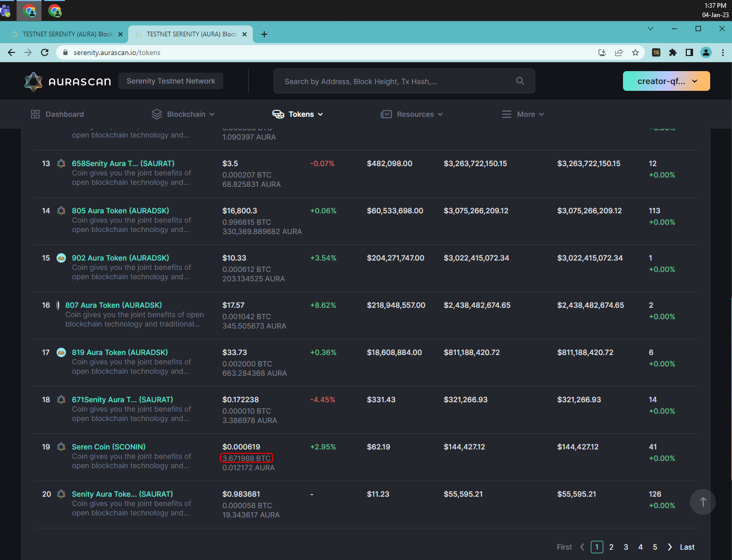Image resolution: width=732 pixels, height=560 pixels.
Task: Click the scroll-to-top arrow button
Action: pos(702,502)
